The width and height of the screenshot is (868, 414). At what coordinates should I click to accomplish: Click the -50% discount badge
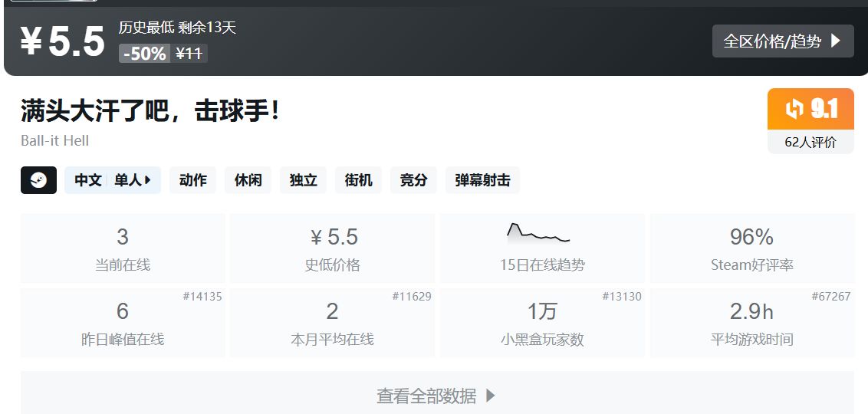(x=144, y=53)
